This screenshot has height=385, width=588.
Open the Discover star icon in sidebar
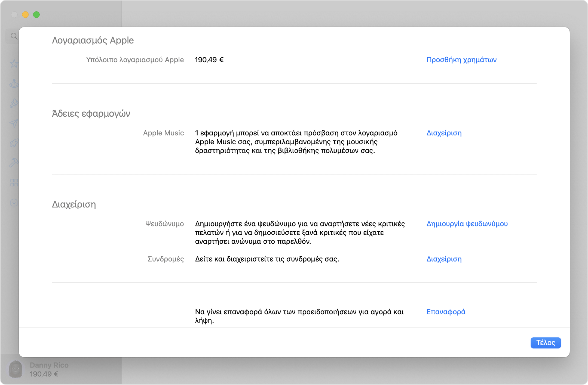[x=14, y=63]
